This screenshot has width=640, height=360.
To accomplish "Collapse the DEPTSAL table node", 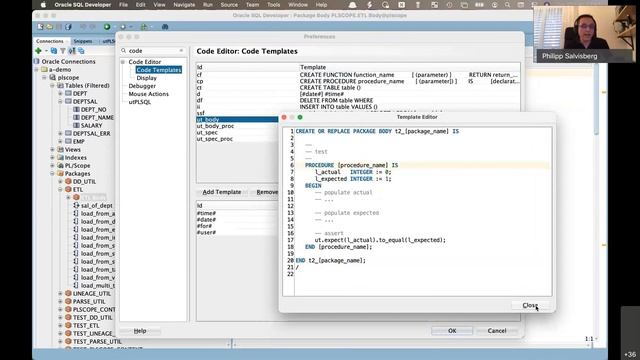I will pyautogui.click(x=60, y=102).
